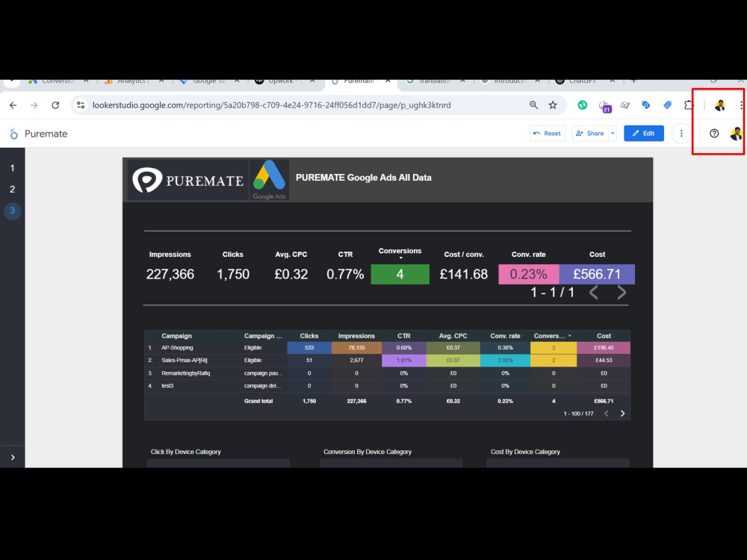Viewport: 747px width, 560px height.
Task: Select the test3 campaign row
Action: pyautogui.click(x=387, y=386)
